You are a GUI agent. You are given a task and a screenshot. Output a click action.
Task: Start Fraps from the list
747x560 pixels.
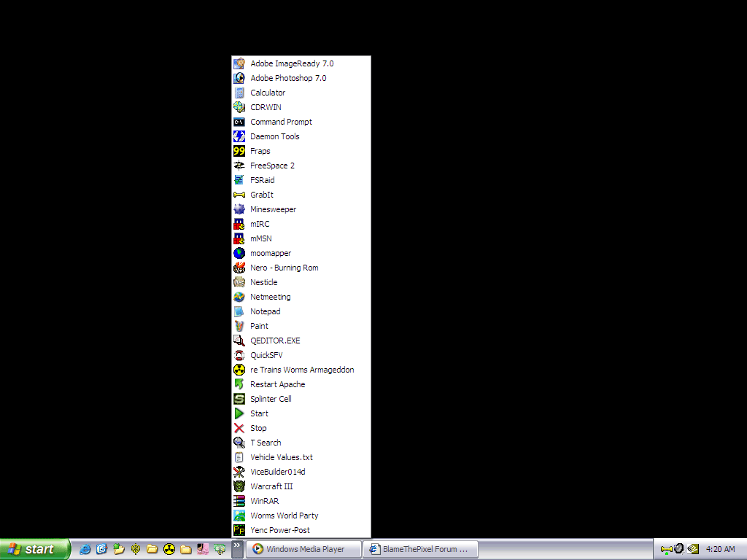301,151
